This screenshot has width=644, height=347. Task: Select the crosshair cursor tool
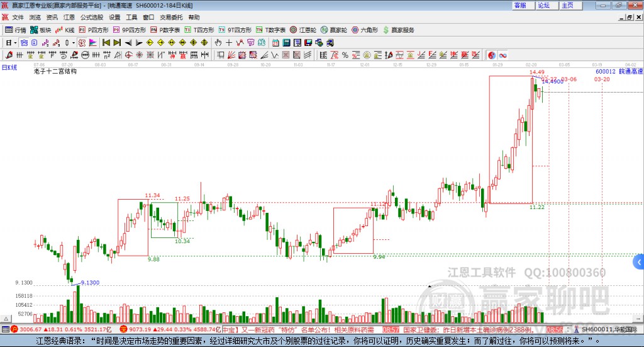[229, 43]
